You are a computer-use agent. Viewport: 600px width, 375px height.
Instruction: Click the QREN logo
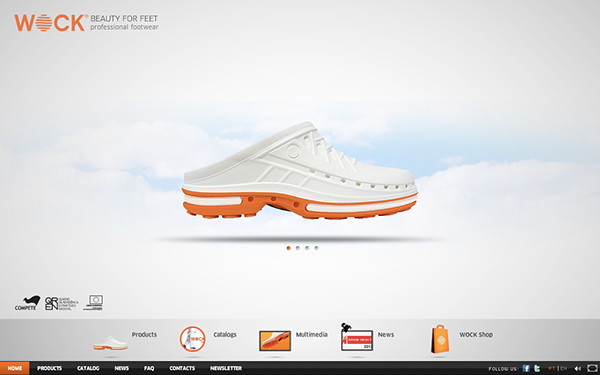click(x=61, y=303)
